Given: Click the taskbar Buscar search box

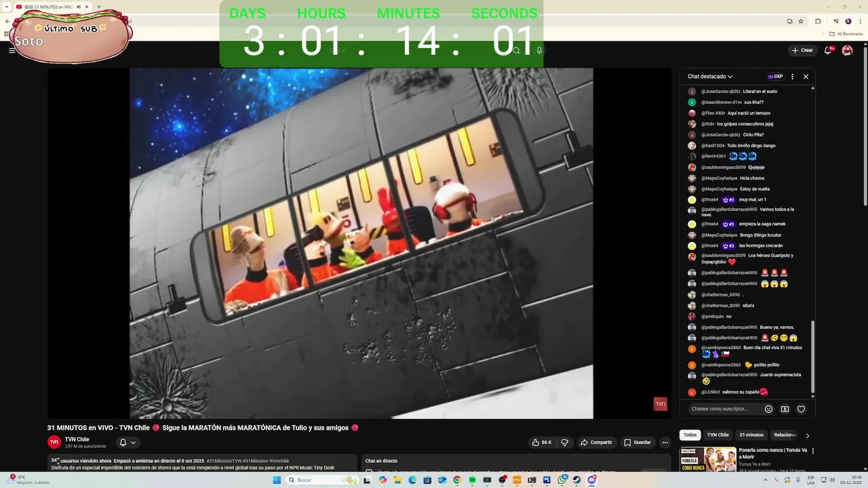Looking at the screenshot, I should 321,480.
